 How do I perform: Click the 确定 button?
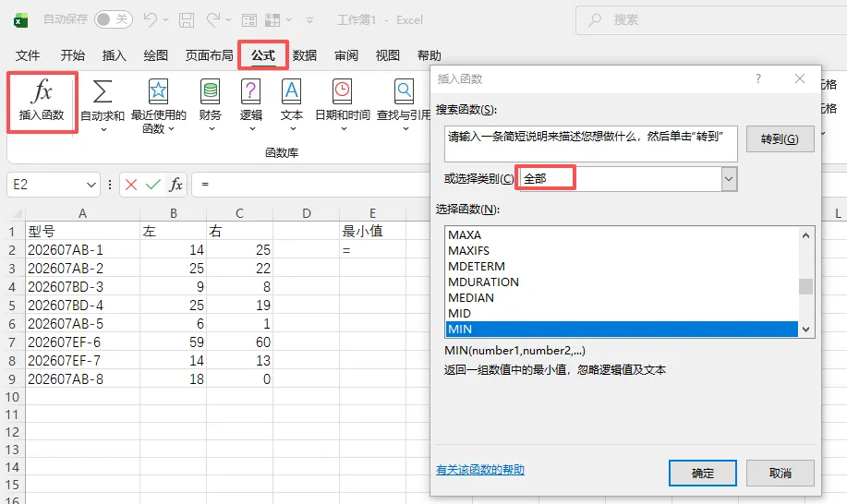(702, 474)
